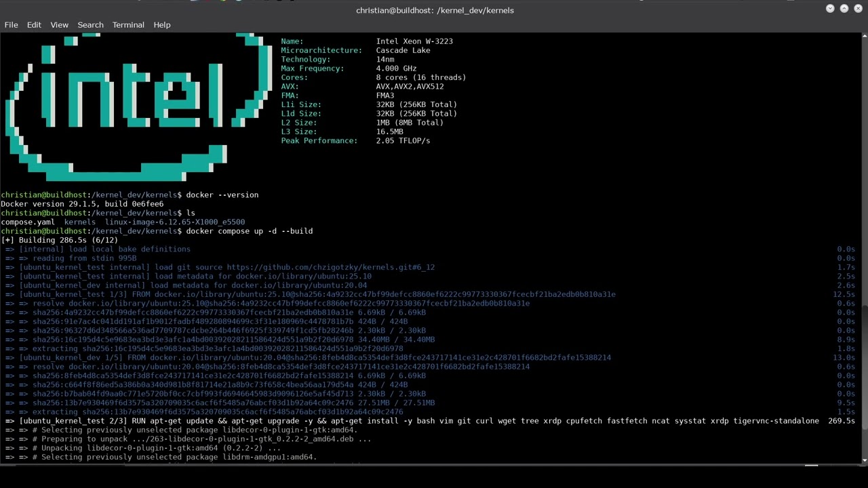This screenshot has width=868, height=488.
Task: Click '34.40MB / 34.40MB' download progress text
Action: [397, 340]
